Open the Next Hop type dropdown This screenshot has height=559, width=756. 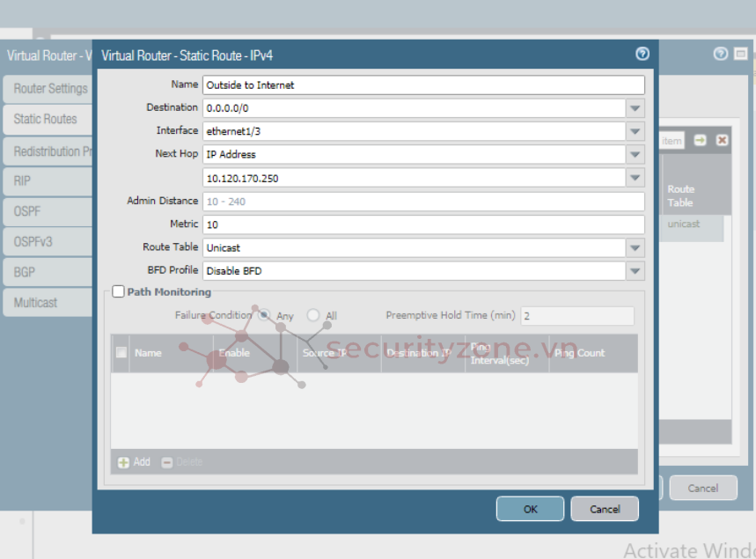point(635,154)
